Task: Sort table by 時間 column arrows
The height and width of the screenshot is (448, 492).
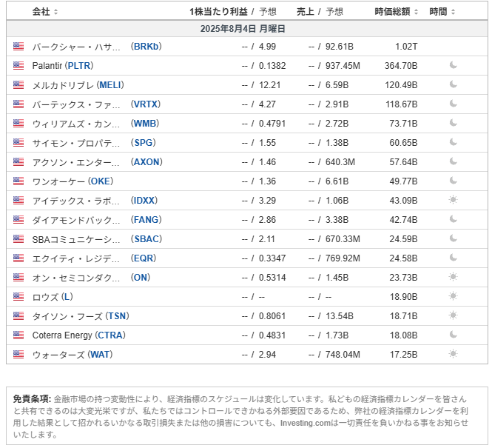Action: pyautogui.click(x=453, y=12)
